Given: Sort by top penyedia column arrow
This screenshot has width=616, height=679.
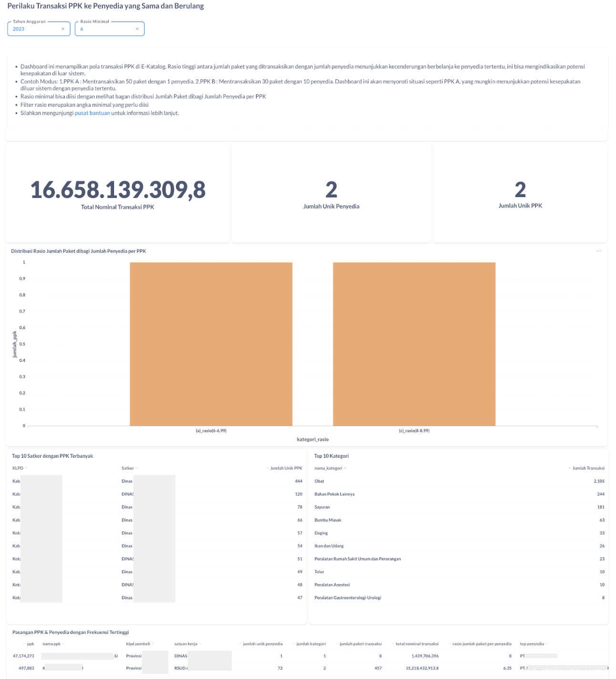Looking at the screenshot, I should (x=547, y=644).
